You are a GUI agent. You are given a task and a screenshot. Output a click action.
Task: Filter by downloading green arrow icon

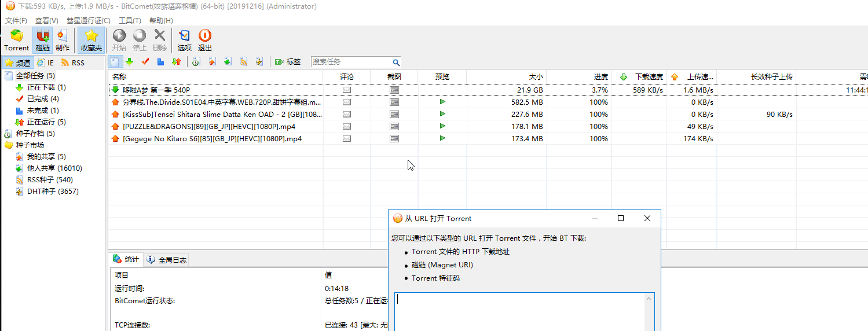(x=129, y=61)
